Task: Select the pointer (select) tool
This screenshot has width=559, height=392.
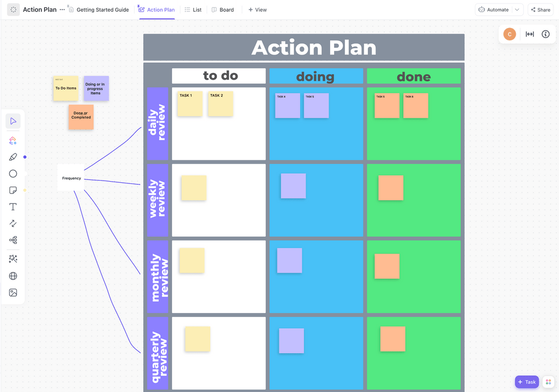Action: 13,121
